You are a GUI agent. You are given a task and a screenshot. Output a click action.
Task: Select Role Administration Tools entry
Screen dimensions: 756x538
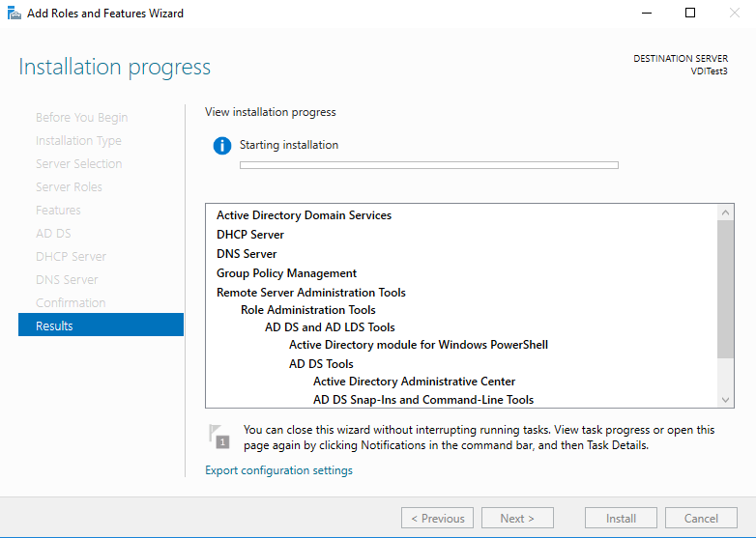tap(307, 310)
